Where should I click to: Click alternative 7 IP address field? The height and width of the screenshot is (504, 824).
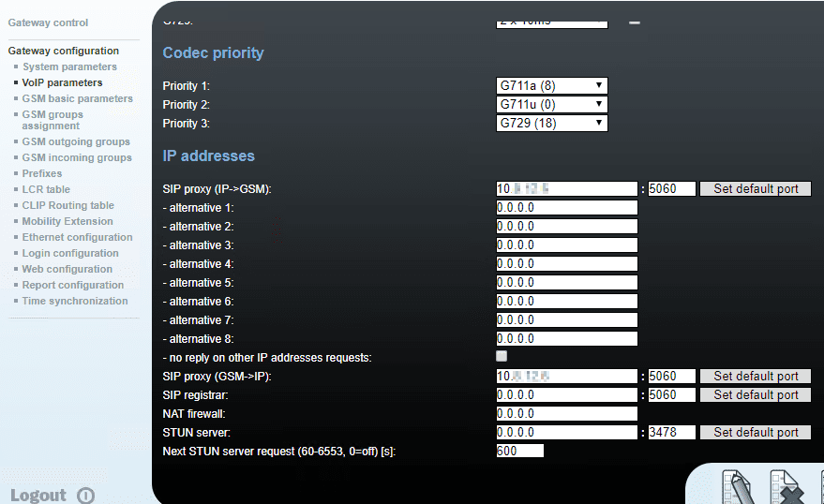coord(566,319)
